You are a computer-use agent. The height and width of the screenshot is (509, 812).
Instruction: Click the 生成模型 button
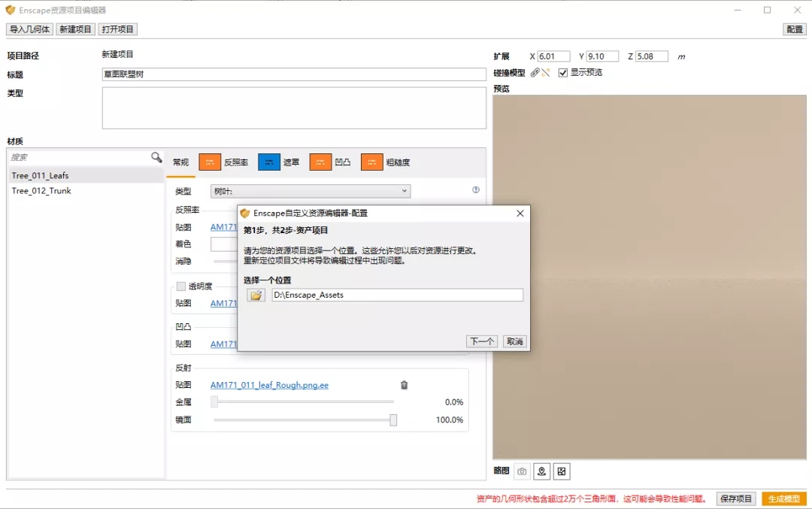(x=783, y=498)
